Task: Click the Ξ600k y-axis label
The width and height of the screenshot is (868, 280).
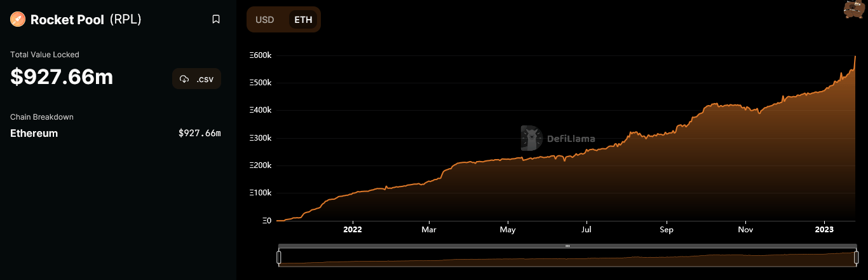Action: (x=261, y=55)
